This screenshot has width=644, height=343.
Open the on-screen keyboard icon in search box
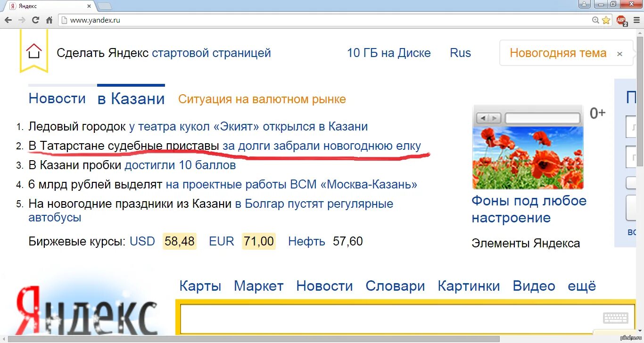tap(615, 318)
